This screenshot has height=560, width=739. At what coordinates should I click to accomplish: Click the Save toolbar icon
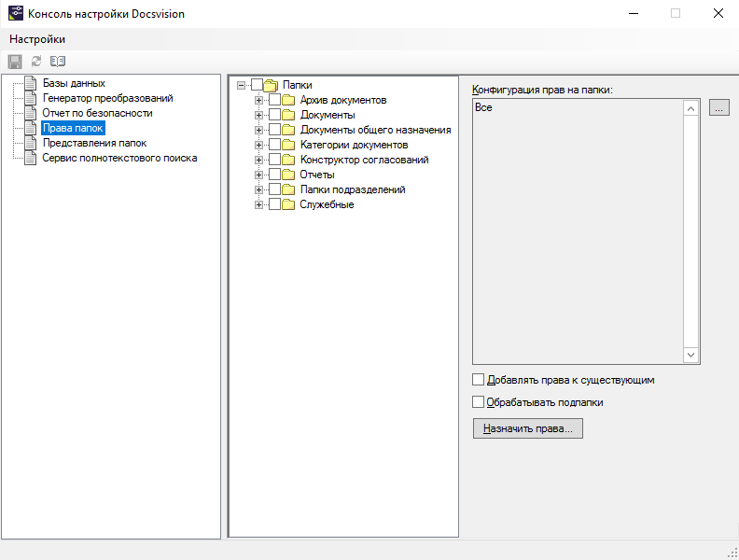[x=15, y=62]
